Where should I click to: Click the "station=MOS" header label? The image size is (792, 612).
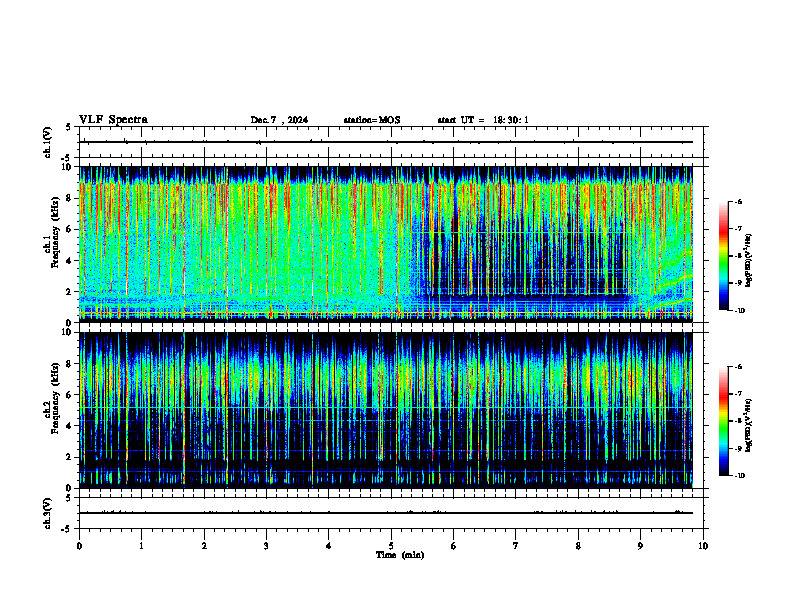click(x=372, y=120)
